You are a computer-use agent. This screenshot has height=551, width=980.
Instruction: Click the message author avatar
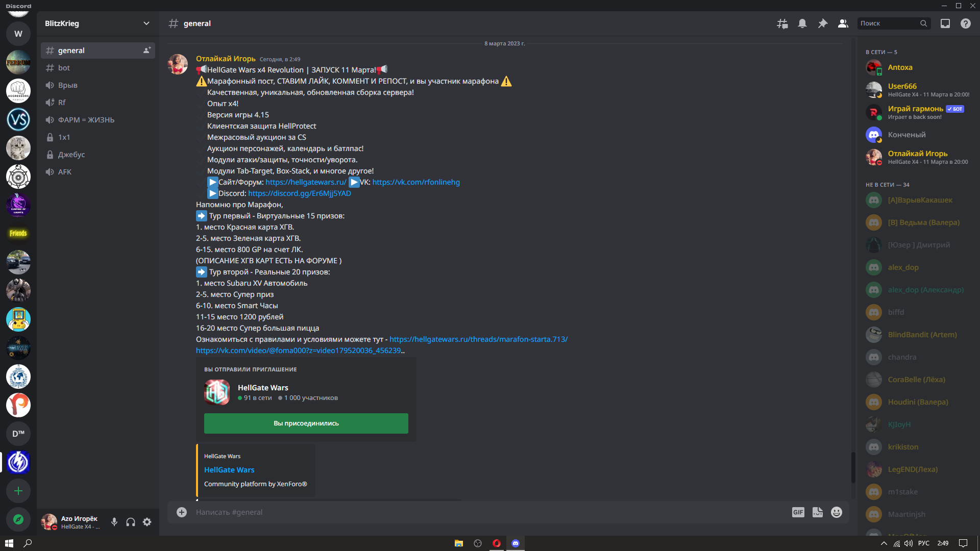(178, 64)
